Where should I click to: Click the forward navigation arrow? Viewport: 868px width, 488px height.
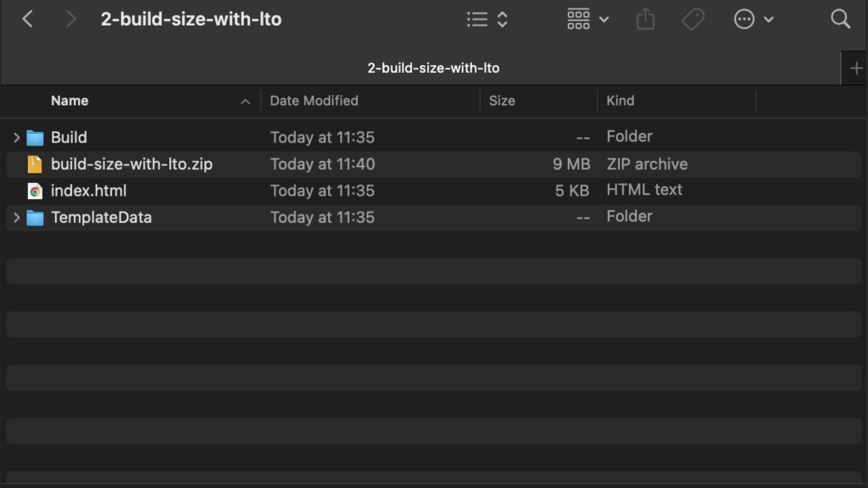point(71,19)
